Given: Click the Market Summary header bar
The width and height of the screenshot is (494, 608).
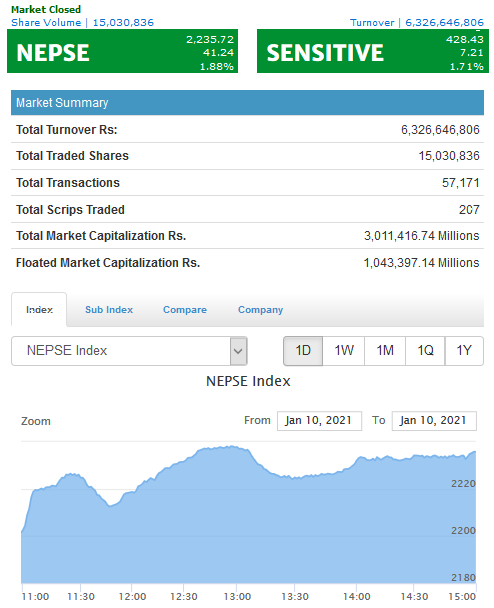Looking at the screenshot, I should (247, 103).
